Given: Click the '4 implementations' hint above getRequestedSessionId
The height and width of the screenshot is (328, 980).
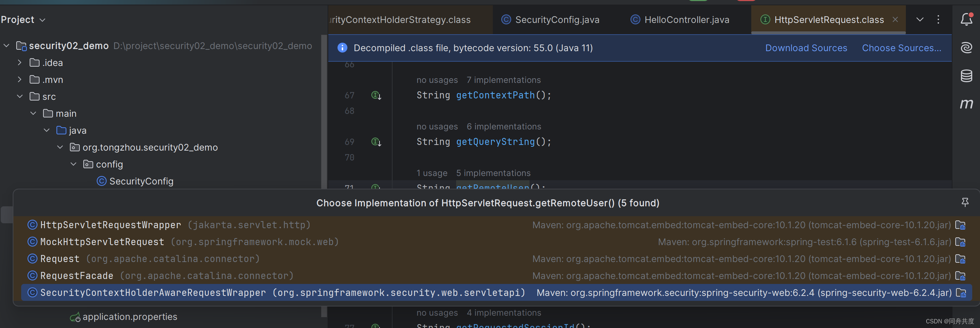Looking at the screenshot, I should coord(504,313).
